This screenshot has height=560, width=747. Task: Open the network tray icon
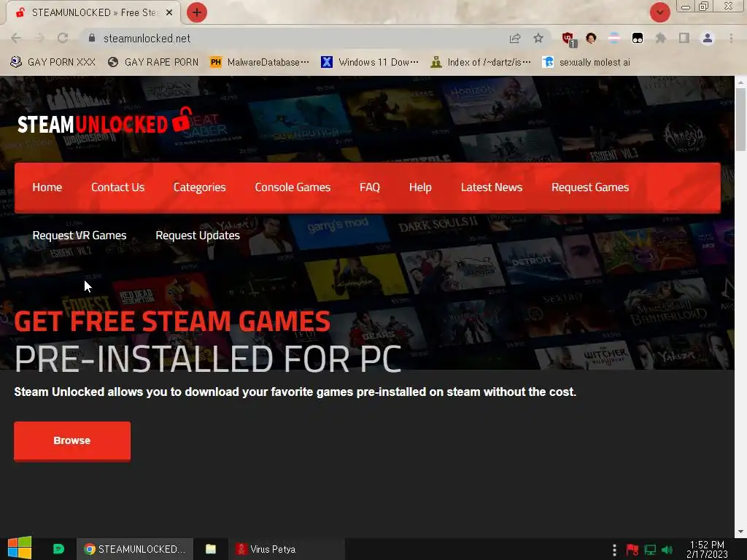(650, 550)
